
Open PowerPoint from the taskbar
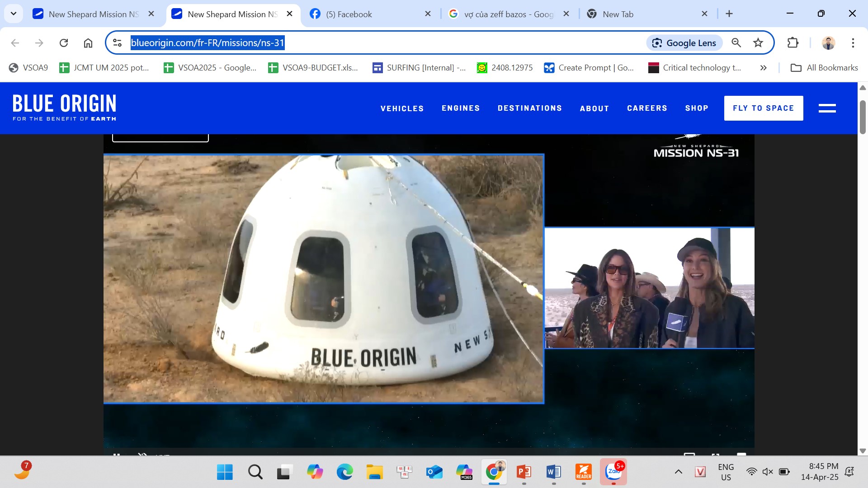click(524, 472)
